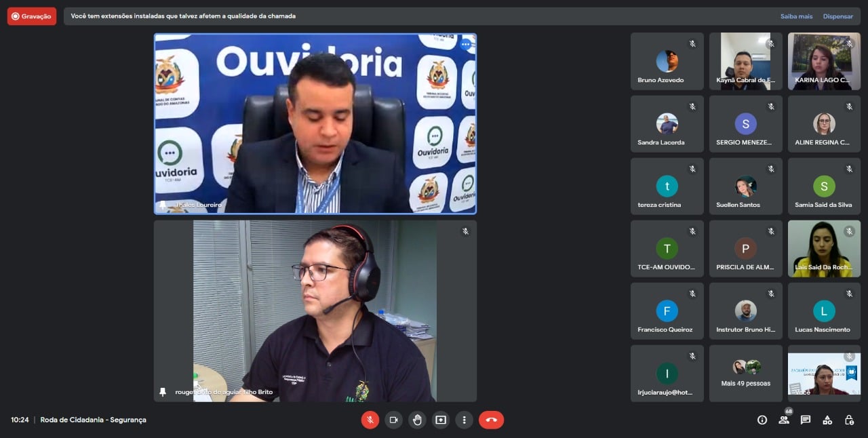868x438 pixels.
Task: Toggle the camera on or off
Action: (393, 420)
